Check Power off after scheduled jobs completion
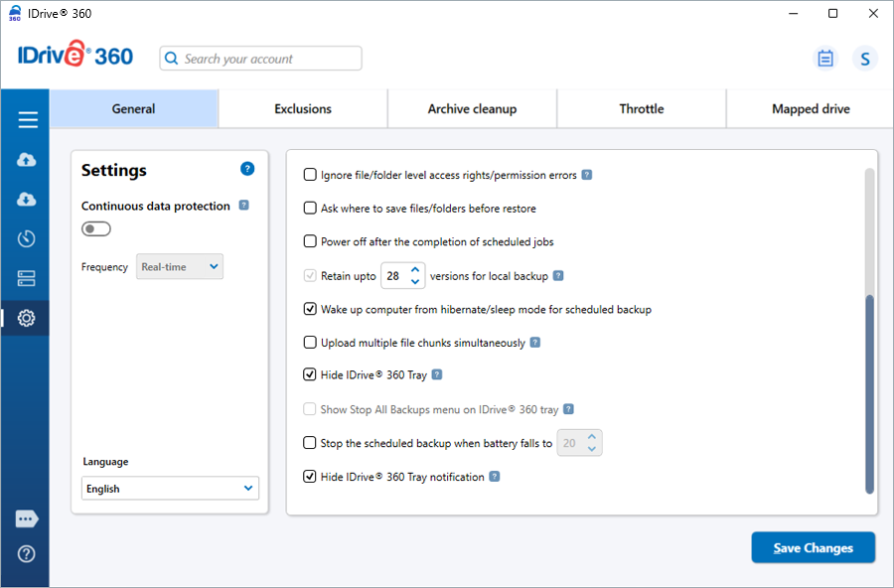The image size is (894, 588). tap(310, 241)
